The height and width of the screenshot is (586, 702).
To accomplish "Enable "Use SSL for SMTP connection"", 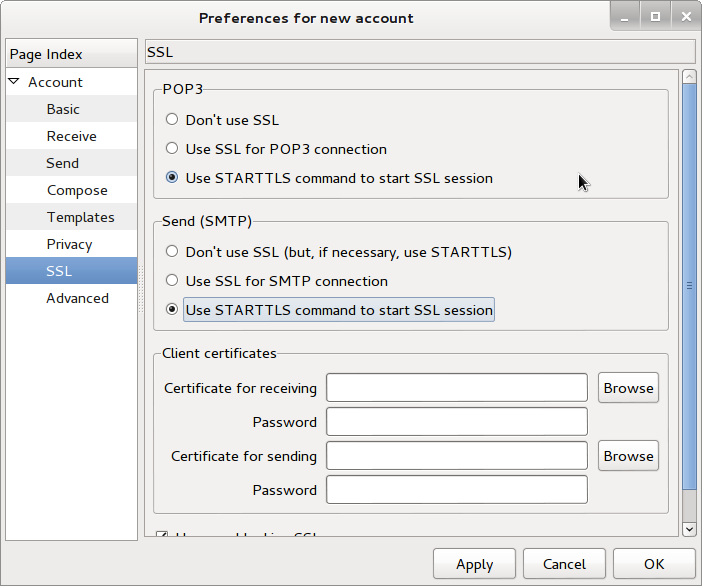I will pyautogui.click(x=173, y=281).
